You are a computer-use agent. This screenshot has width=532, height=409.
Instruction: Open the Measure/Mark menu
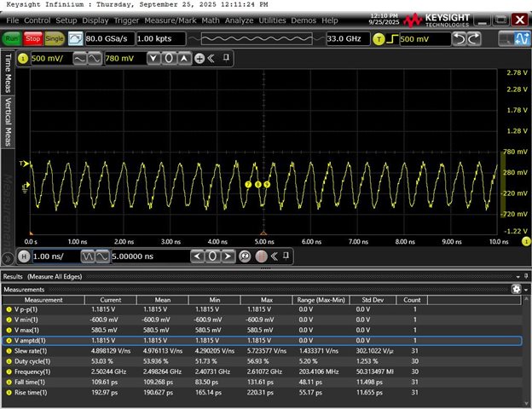point(171,20)
